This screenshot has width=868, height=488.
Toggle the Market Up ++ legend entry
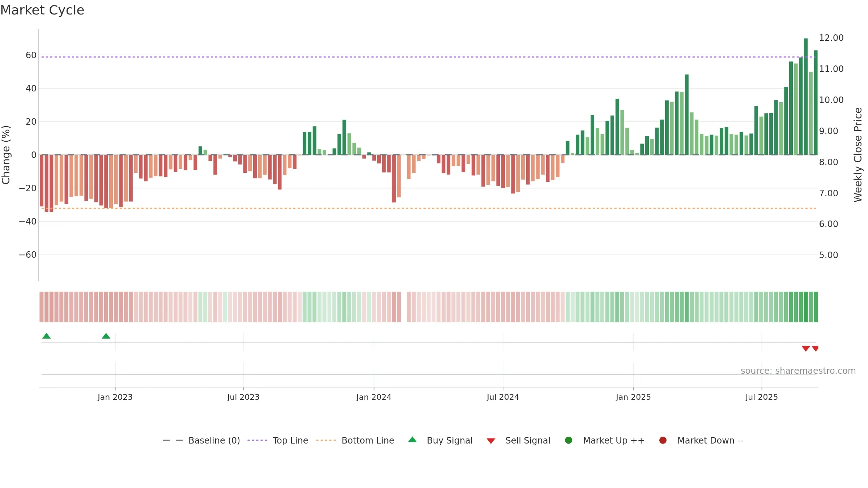pos(604,440)
